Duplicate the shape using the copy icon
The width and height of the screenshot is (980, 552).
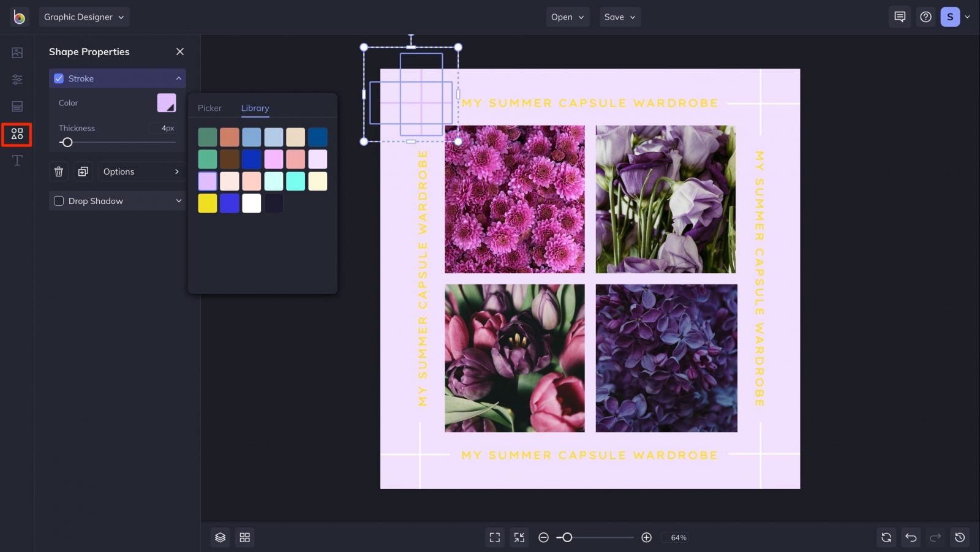83,172
